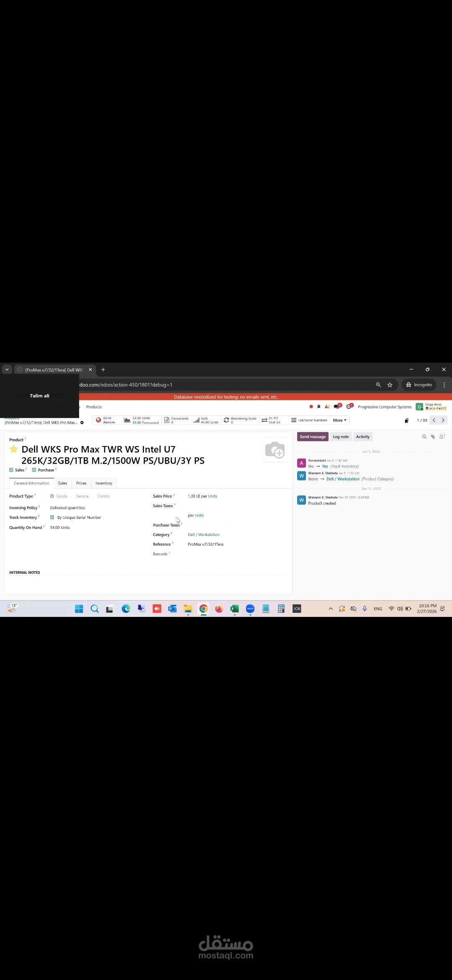The height and width of the screenshot is (980, 452).
Task: Click the Go to Website globe icon
Action: click(x=98, y=420)
